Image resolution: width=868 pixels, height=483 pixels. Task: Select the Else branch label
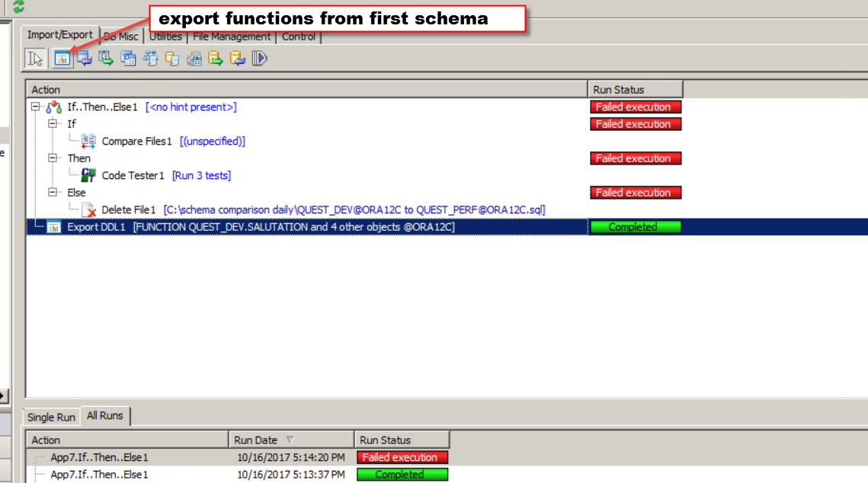coord(76,193)
